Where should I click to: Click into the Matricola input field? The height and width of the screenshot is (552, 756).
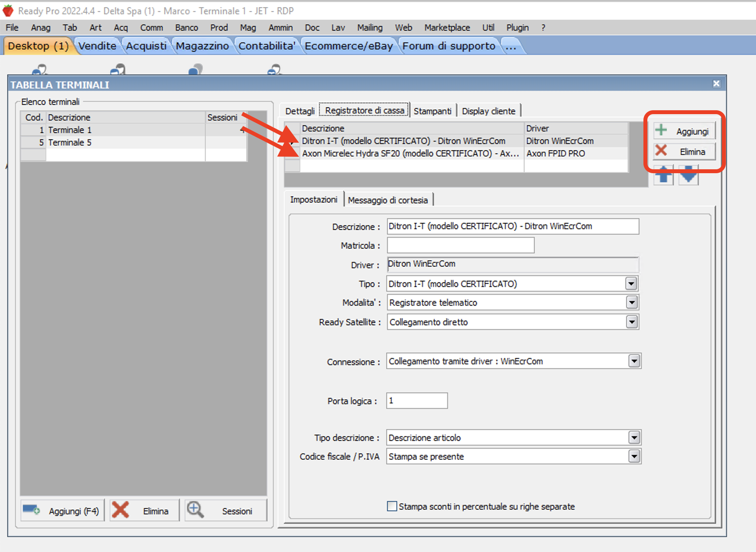460,245
